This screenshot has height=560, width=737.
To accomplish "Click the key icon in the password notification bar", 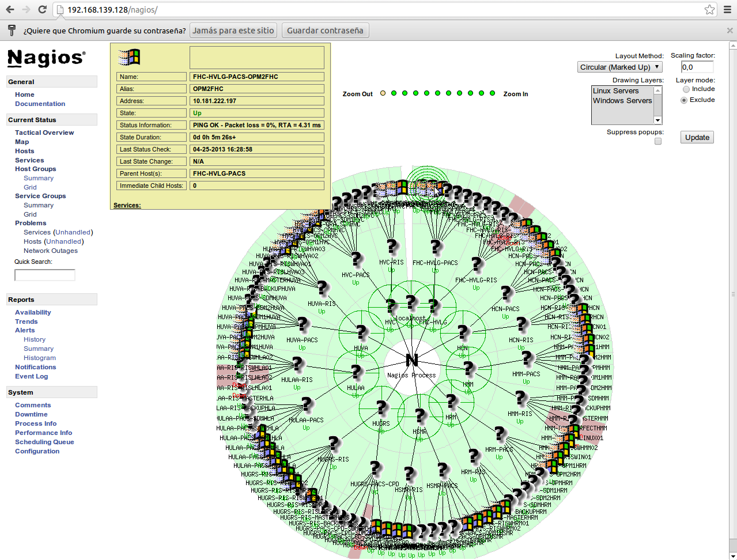I will coord(12,30).
